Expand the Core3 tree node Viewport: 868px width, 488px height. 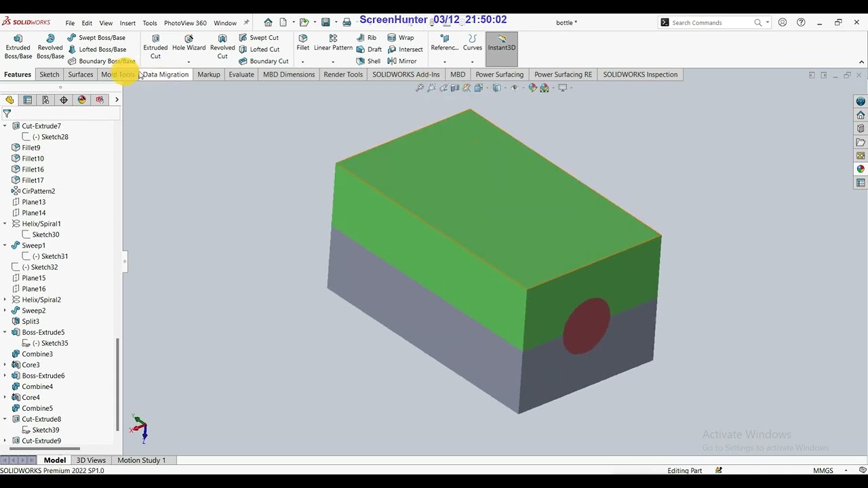(5, 365)
